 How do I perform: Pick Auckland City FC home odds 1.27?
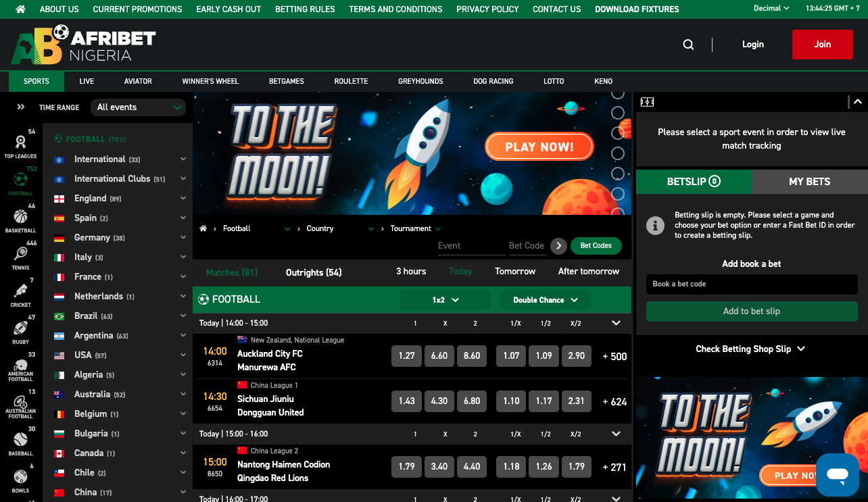tap(406, 356)
